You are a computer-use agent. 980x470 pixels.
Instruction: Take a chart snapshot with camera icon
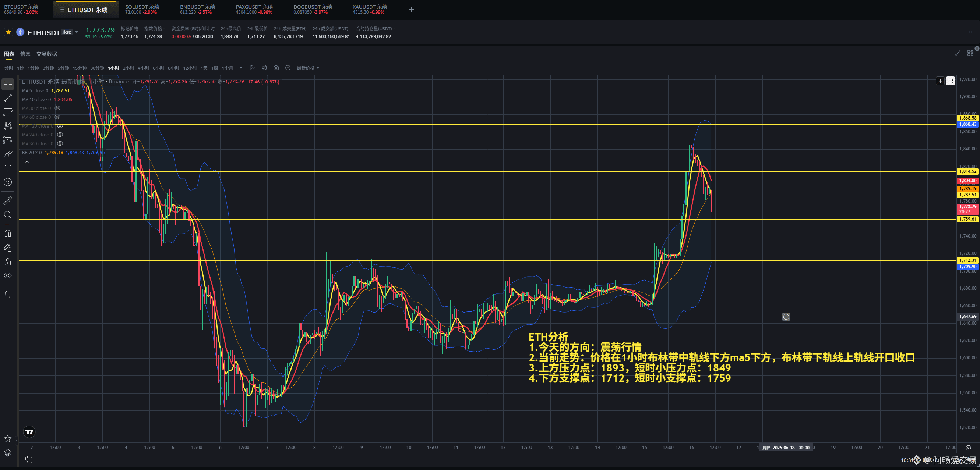point(276,68)
